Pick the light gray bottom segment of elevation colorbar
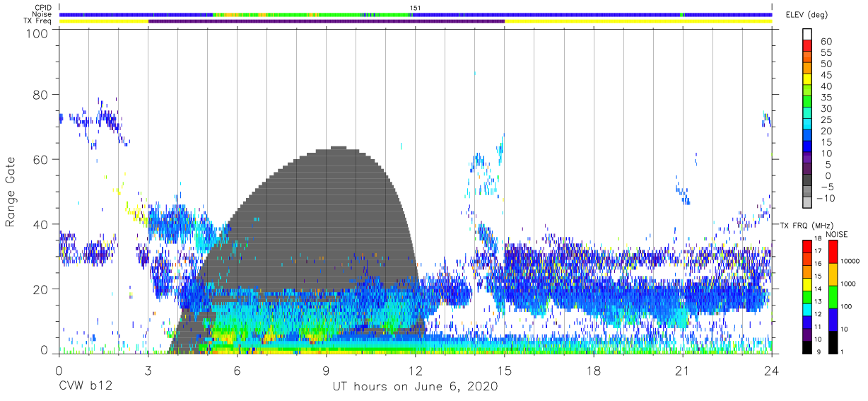This screenshot has width=868, height=401. click(808, 202)
